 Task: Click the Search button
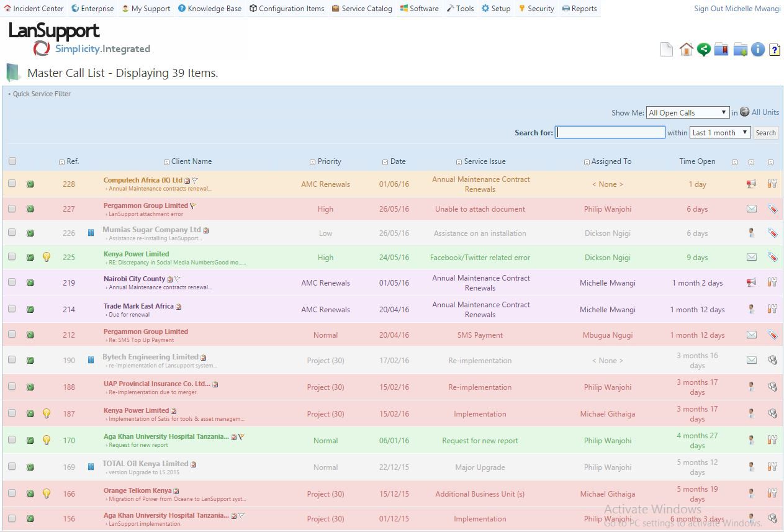point(765,132)
